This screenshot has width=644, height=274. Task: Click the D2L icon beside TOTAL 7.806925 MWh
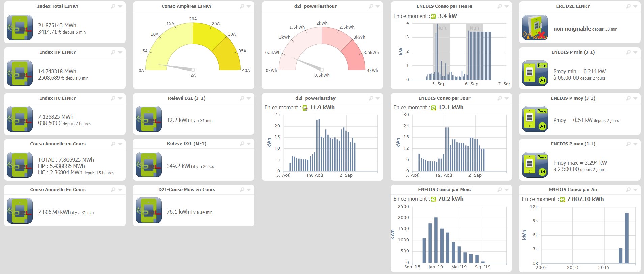pyautogui.click(x=20, y=165)
